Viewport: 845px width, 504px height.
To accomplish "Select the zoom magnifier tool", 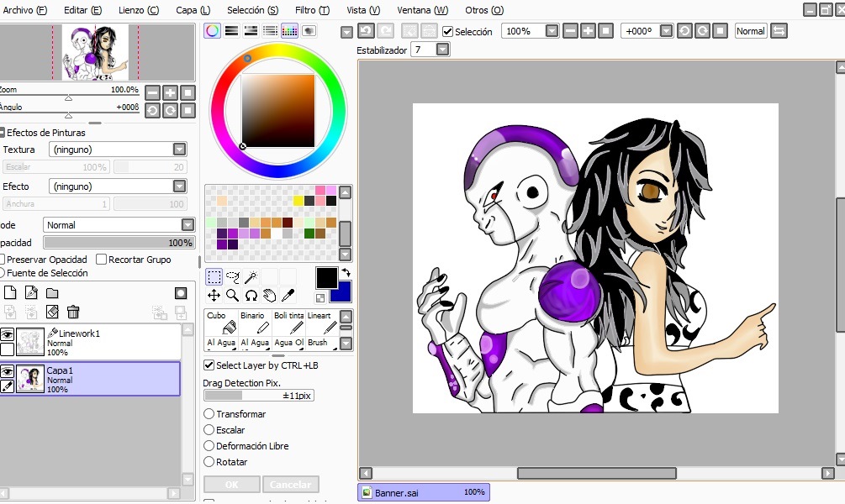I will pos(233,295).
